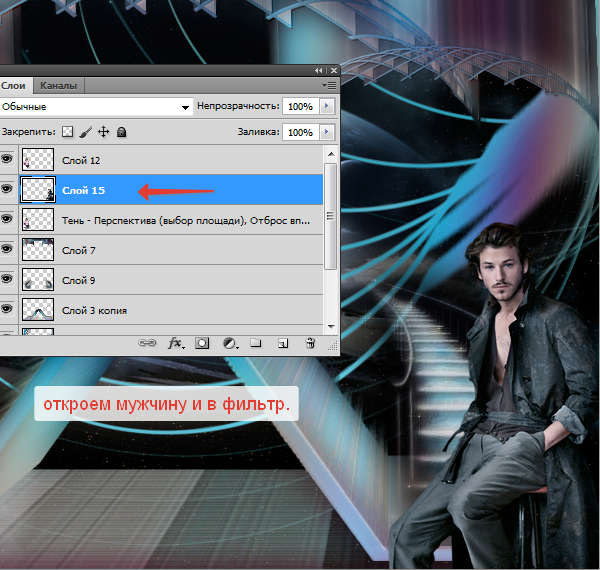Viewport: 600px width, 570px height.
Task: Click the Слой 15 thumbnail
Action: point(38,189)
